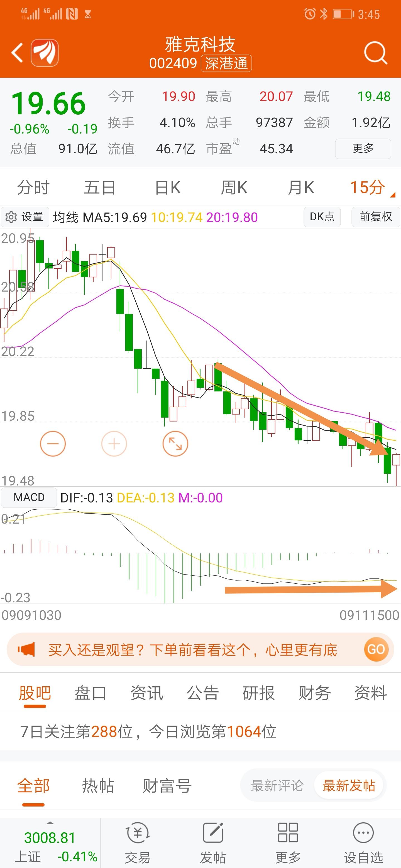Open chart settings gear icon
This screenshot has height=868, width=401.
coord(11,217)
